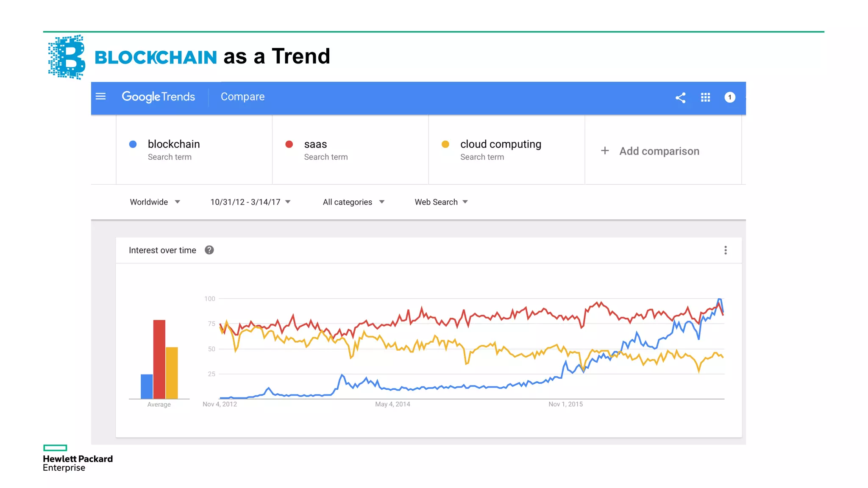Open the date range 10/31/12 - 3/14/17 dropdown
Viewport: 868px width, 488px height.
coord(250,202)
